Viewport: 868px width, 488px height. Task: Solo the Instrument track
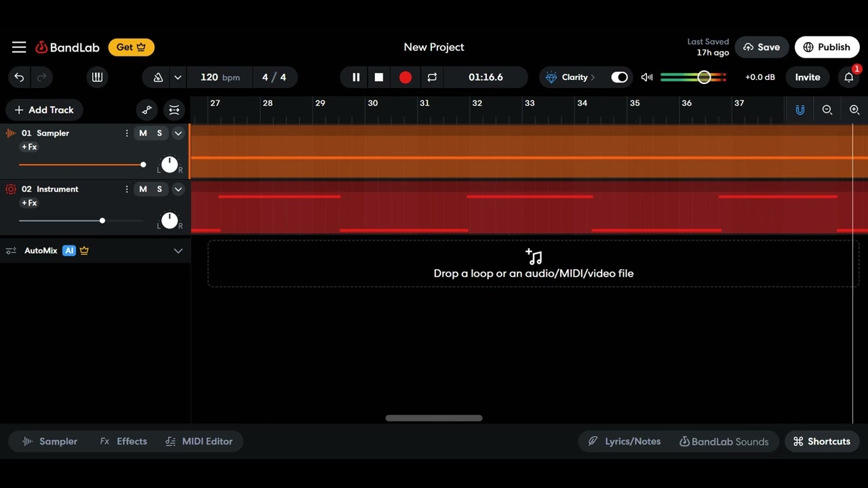coord(159,189)
